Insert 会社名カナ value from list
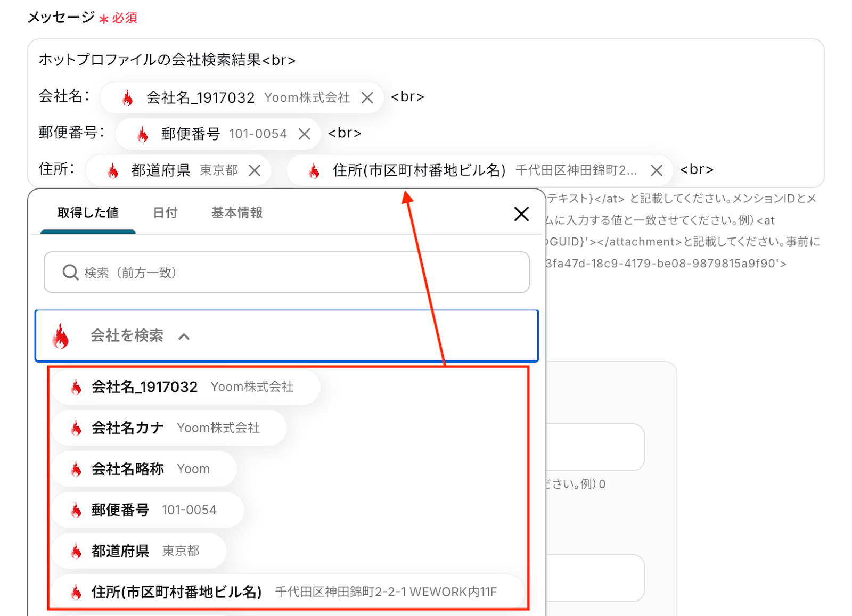This screenshot has width=852, height=616. point(169,428)
